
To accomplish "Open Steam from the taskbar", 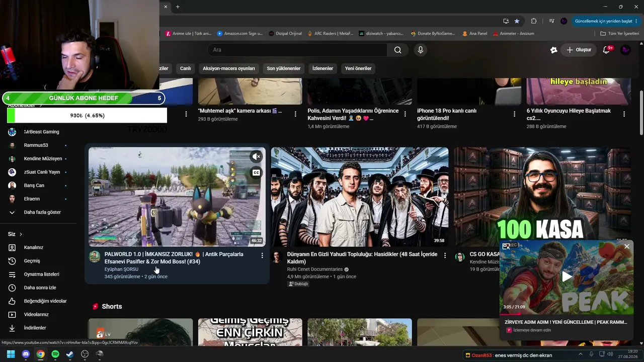I will (x=70, y=354).
